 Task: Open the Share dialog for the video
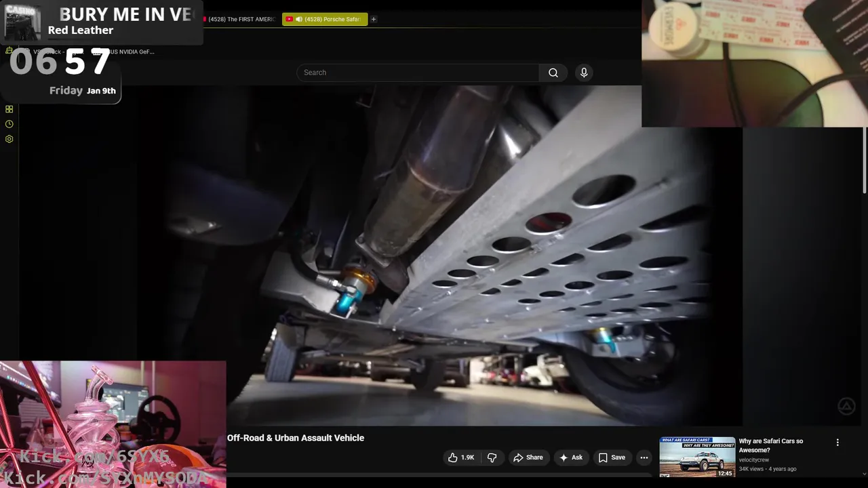tap(528, 457)
